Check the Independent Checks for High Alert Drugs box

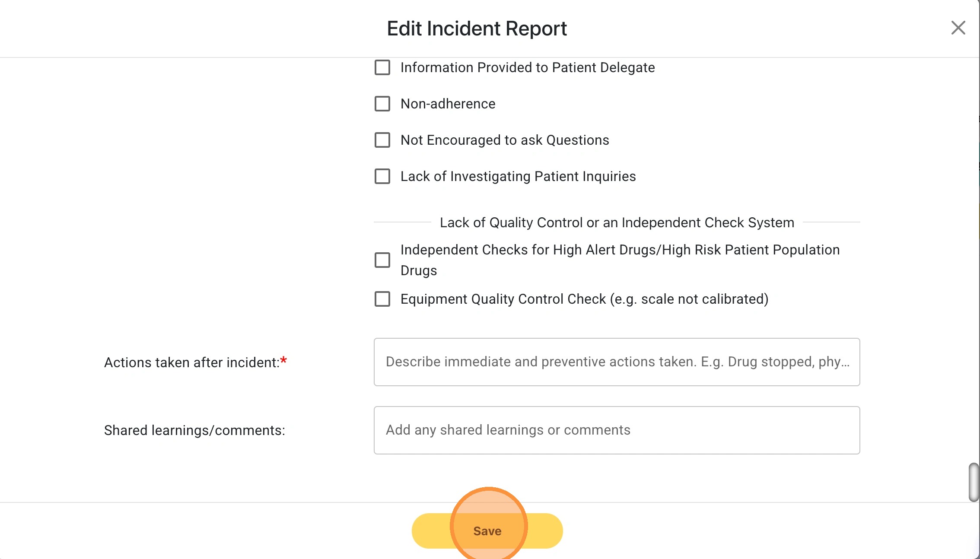(382, 260)
